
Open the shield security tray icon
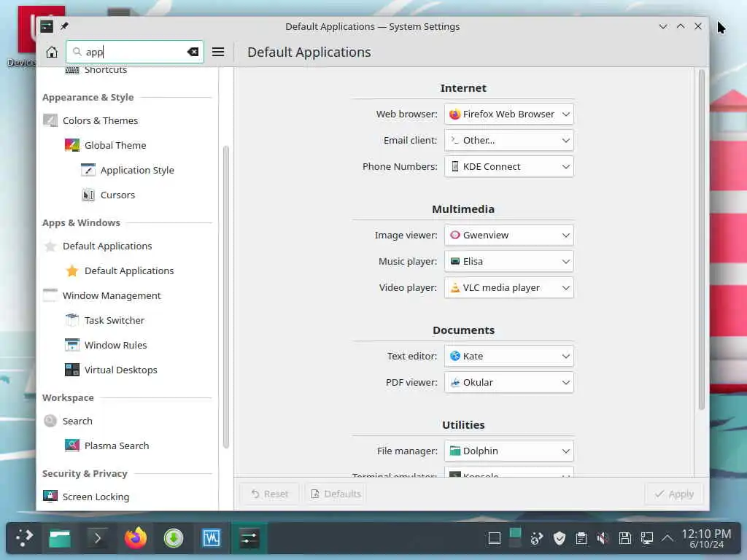(560, 538)
